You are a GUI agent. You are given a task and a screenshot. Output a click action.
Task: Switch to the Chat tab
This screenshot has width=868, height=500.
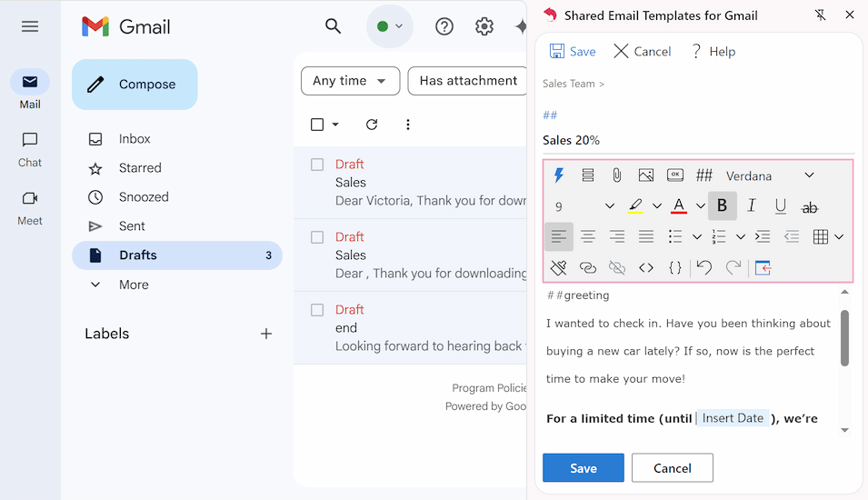point(30,149)
